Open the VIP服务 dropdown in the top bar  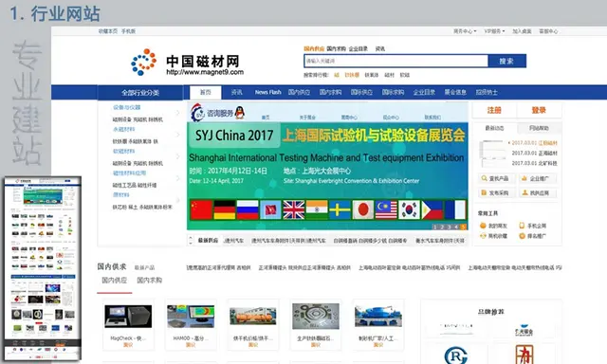494,31
